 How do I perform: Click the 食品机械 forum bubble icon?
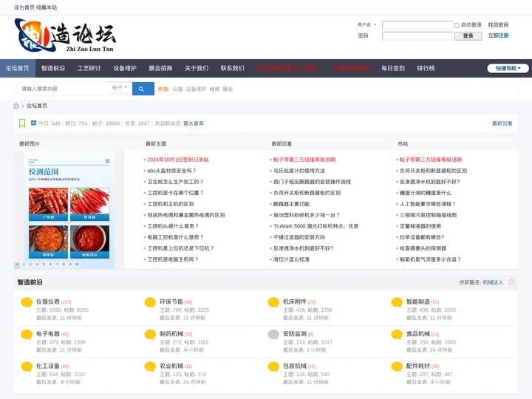coord(397,335)
